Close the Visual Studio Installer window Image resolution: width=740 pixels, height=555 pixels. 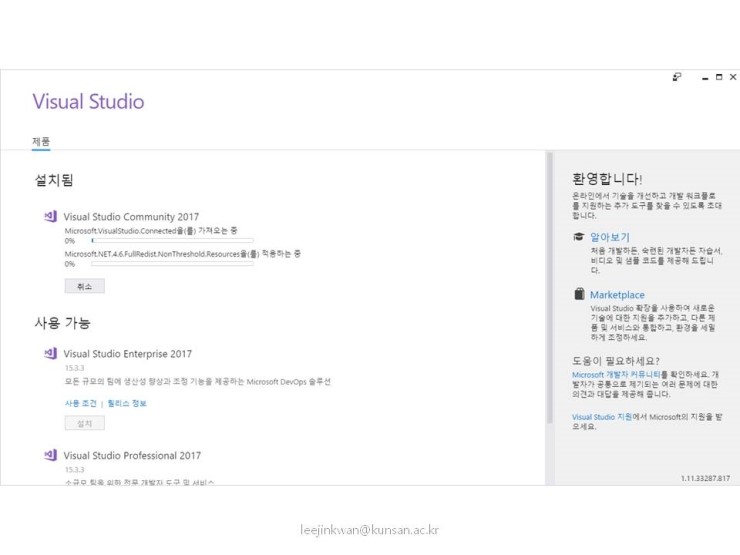733,77
